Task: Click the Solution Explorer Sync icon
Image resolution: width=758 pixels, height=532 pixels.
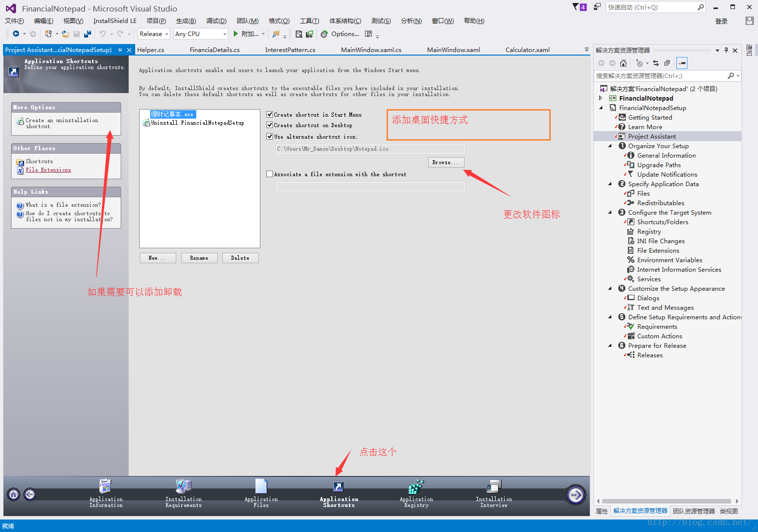Action: 656,63
